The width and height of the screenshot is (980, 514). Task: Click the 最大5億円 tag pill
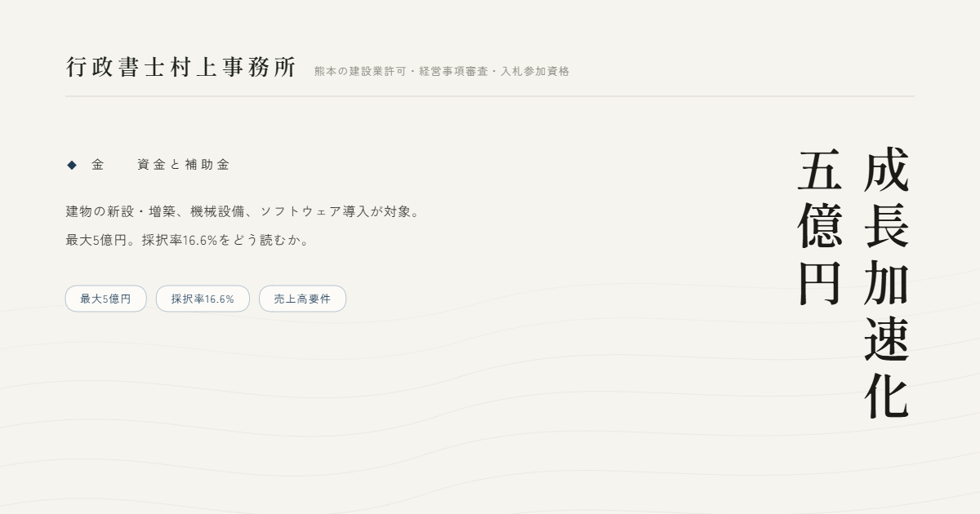tap(105, 299)
